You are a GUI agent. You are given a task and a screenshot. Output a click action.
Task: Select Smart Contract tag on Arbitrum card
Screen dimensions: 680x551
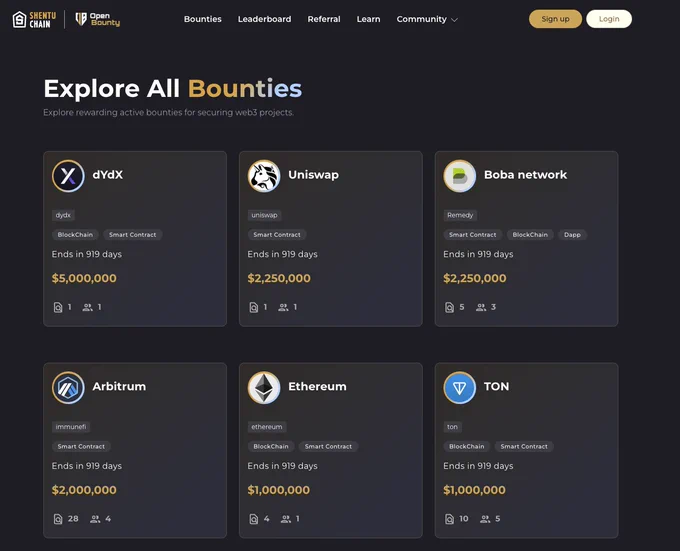pos(82,446)
